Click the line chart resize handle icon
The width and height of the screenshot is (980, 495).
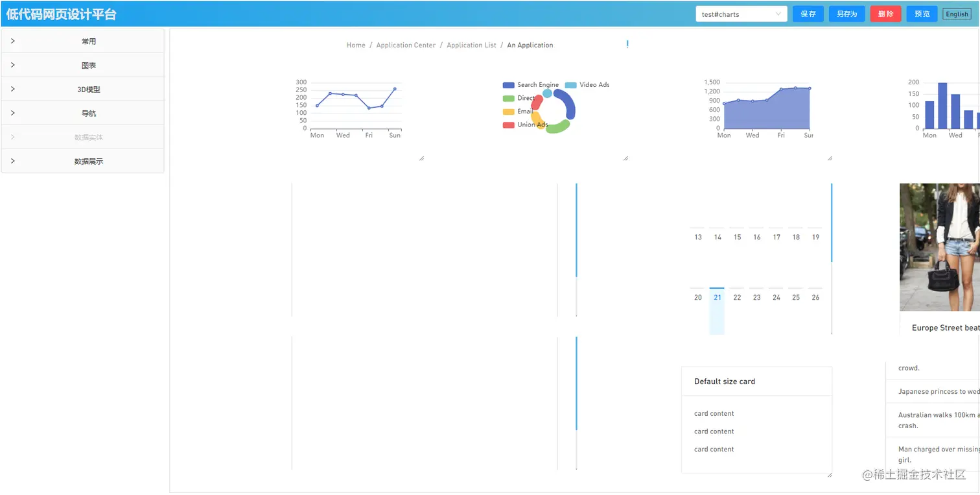point(421,158)
